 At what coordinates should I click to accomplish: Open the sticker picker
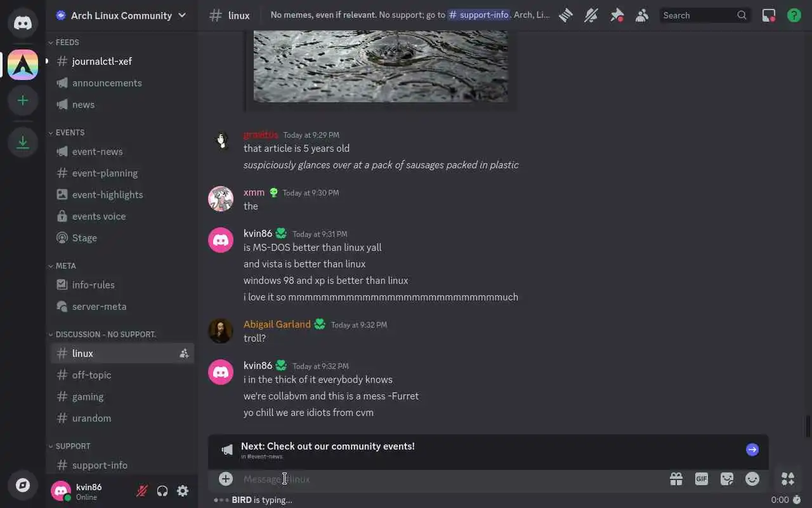727,479
